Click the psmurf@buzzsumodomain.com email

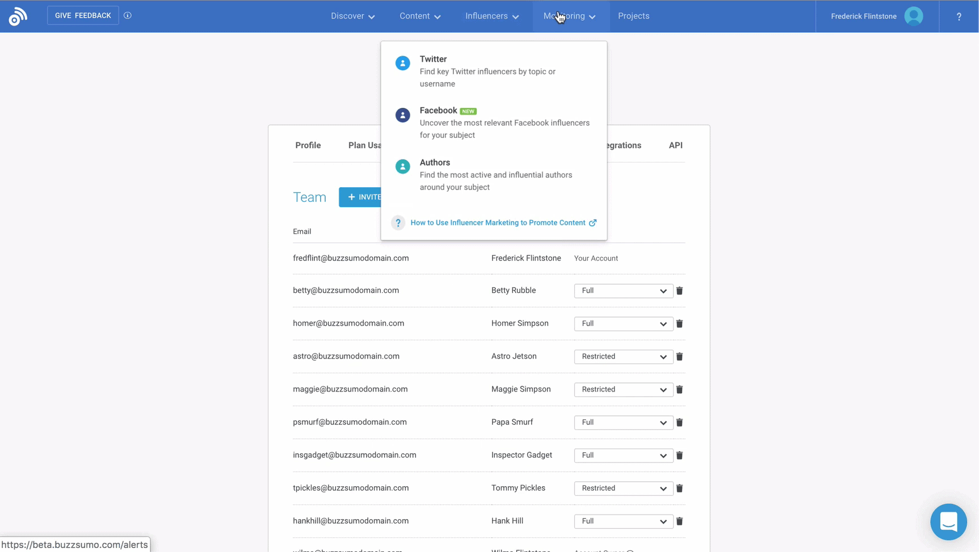point(350,422)
